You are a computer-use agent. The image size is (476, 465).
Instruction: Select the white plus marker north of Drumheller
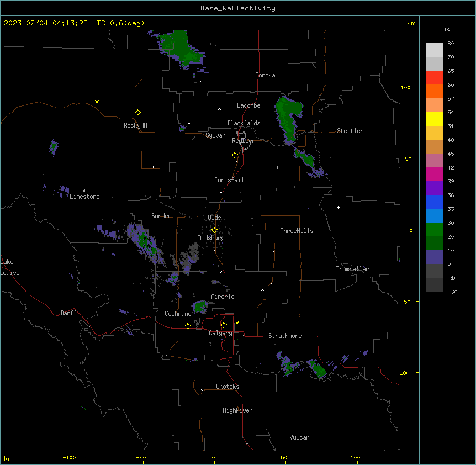(x=338, y=207)
